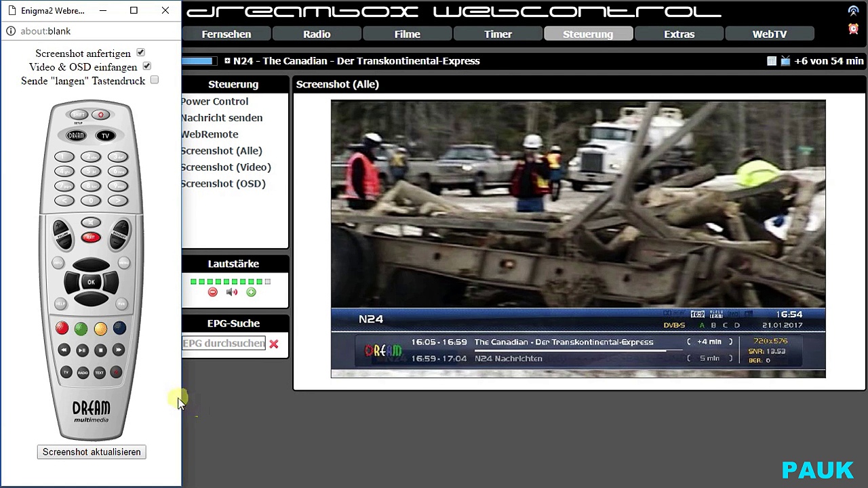868x488 pixels.
Task: Open the EPG list icon in status bar
Action: point(772,61)
